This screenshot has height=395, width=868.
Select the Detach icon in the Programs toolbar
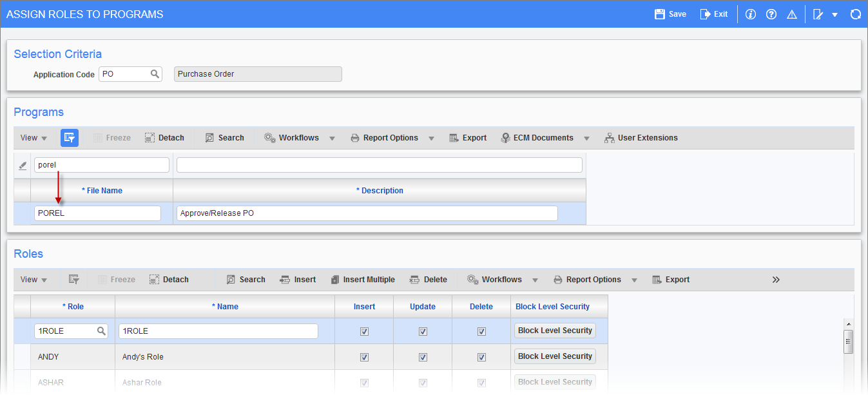pyautogui.click(x=164, y=137)
